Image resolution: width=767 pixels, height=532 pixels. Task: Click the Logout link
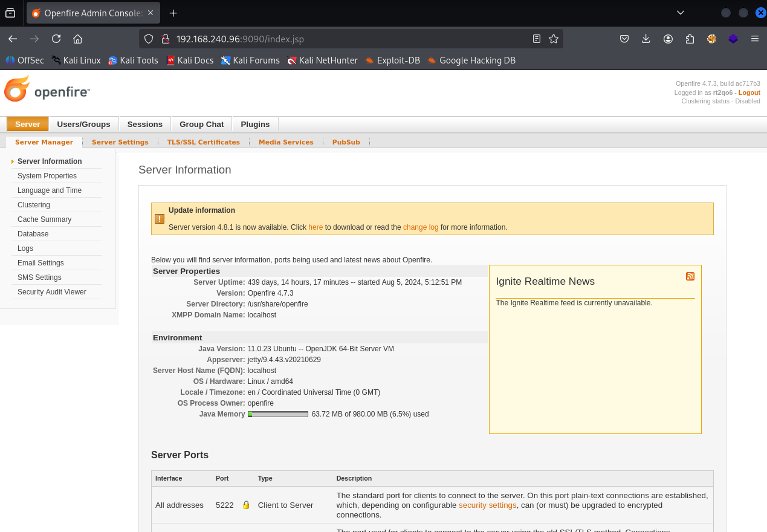tap(749, 92)
